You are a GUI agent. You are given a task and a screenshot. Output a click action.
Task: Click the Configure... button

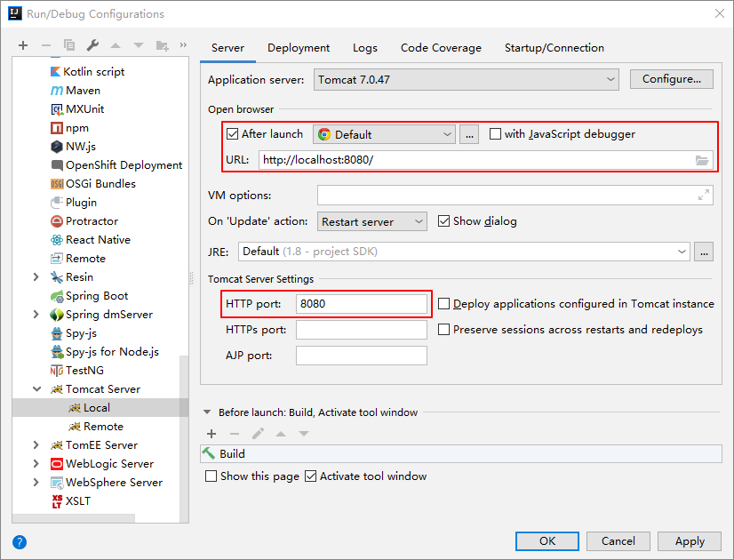pyautogui.click(x=672, y=79)
